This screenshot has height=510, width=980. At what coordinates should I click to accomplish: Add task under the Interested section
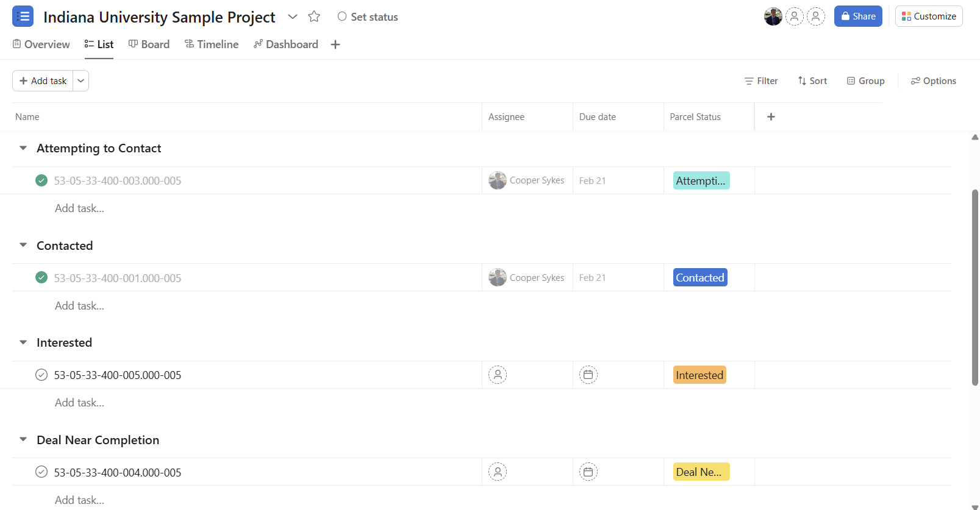(79, 403)
